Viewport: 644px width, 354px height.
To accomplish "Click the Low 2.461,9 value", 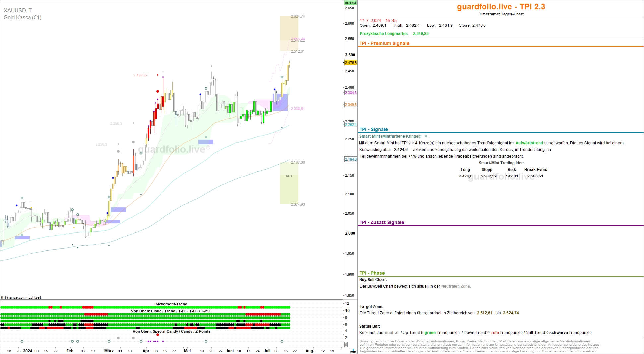I will (446, 25).
